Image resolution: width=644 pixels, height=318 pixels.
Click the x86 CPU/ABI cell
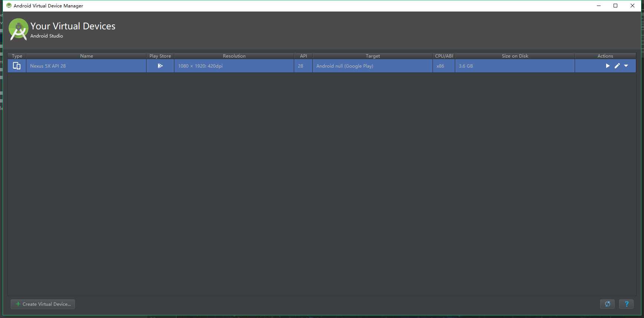[444, 66]
